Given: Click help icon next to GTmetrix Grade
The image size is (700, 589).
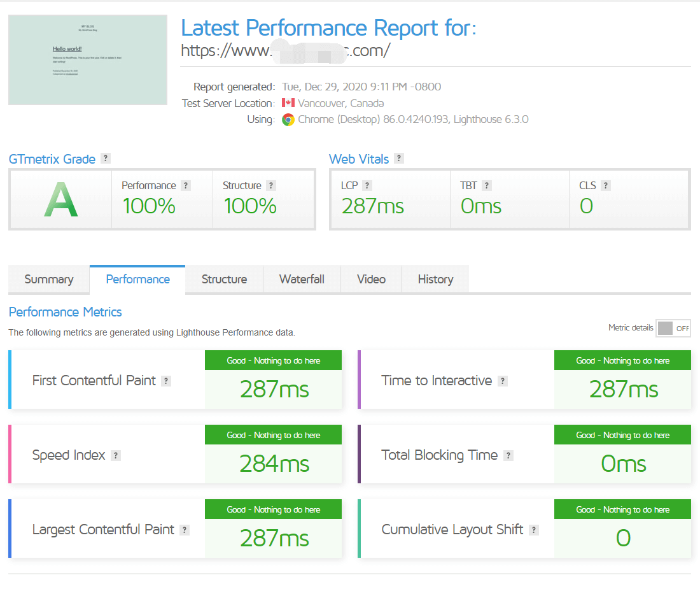Looking at the screenshot, I should point(106,159).
